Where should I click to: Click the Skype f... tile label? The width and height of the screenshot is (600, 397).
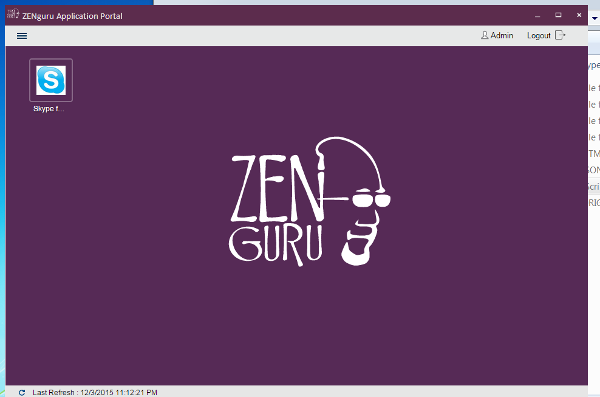tap(49, 109)
